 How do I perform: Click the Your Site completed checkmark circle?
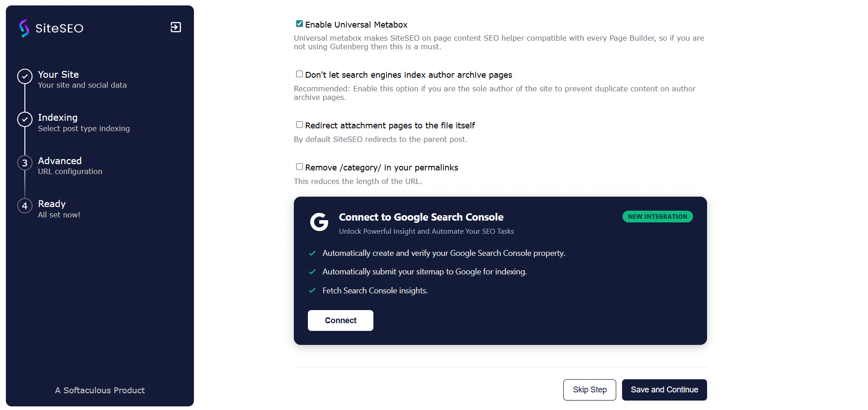pyautogui.click(x=24, y=76)
